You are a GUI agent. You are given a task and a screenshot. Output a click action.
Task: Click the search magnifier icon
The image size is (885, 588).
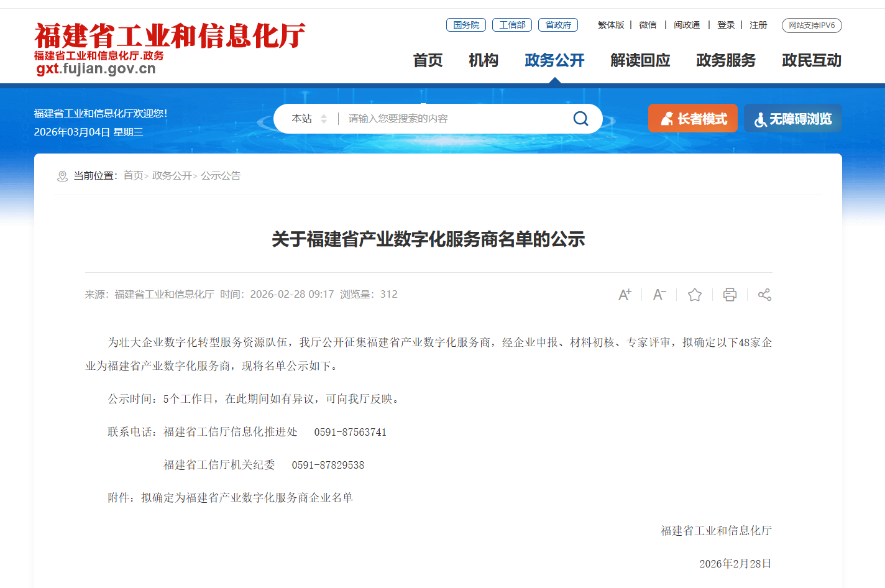(x=580, y=119)
